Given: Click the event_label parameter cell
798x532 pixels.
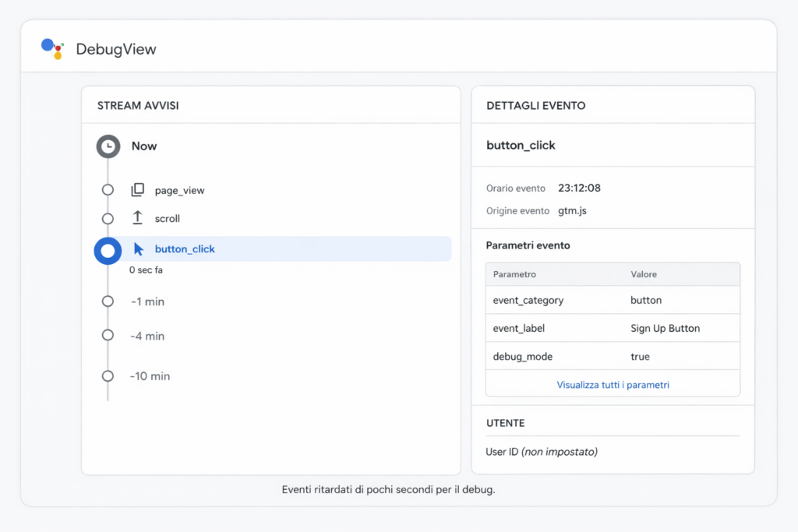Looking at the screenshot, I should click(518, 328).
